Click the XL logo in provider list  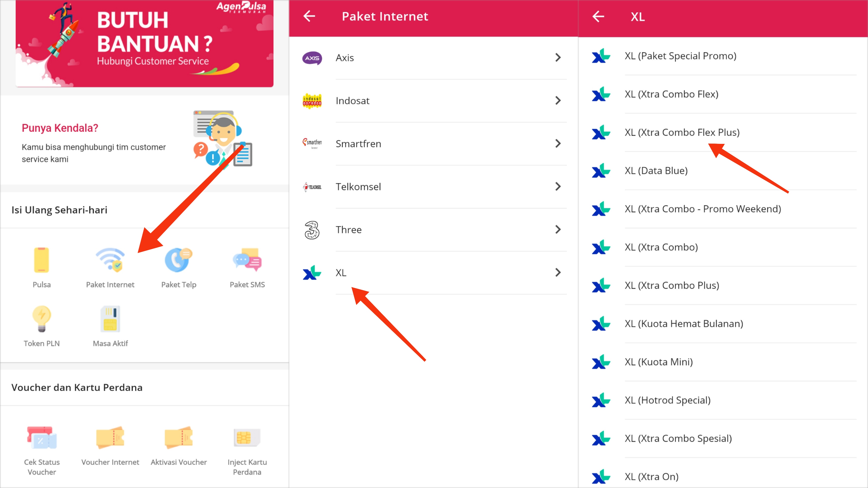tap(312, 273)
